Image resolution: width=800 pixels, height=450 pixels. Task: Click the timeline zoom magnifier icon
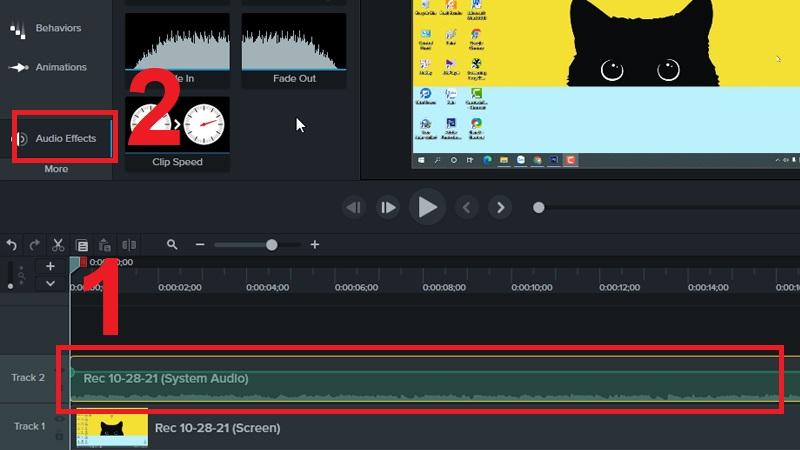pyautogui.click(x=172, y=245)
